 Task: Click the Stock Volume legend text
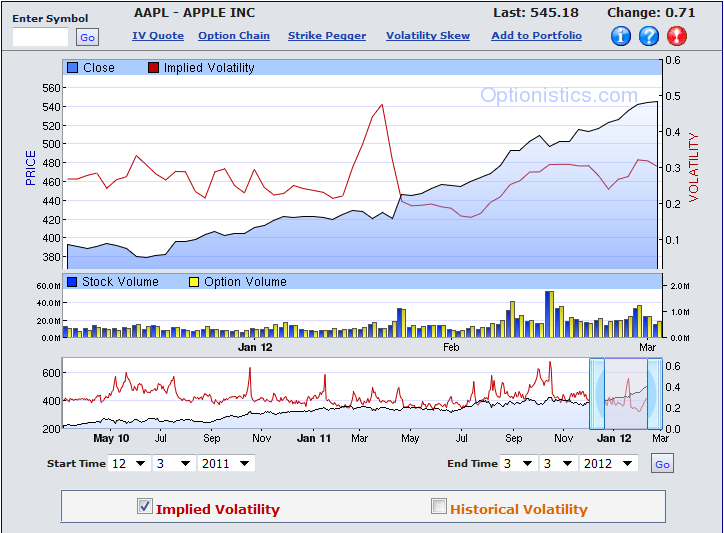[x=120, y=282]
